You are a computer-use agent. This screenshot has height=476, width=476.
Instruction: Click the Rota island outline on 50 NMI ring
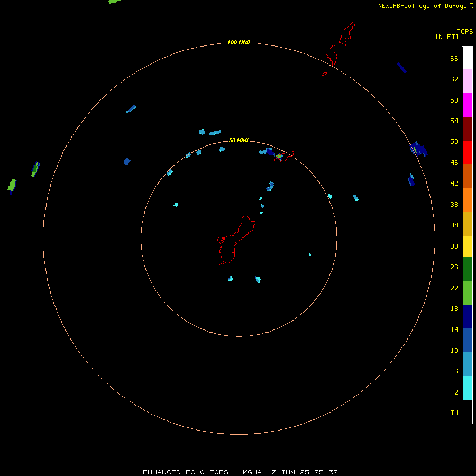point(284,155)
